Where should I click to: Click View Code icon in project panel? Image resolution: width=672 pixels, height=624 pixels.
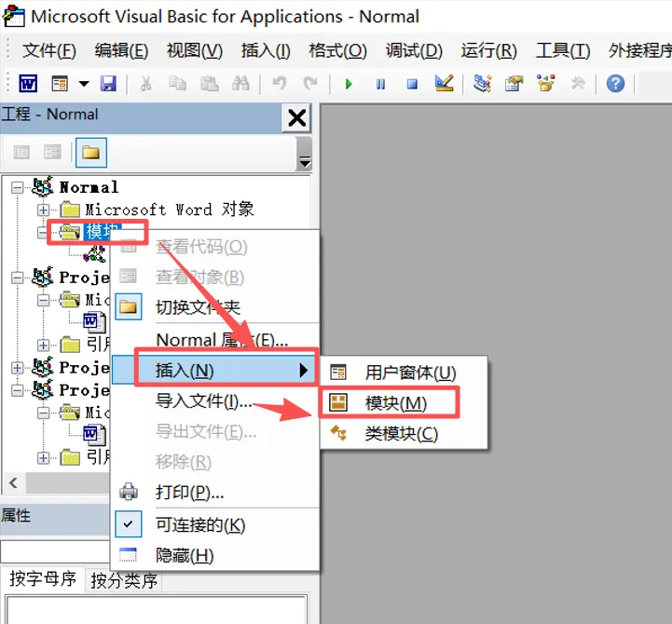click(x=21, y=152)
